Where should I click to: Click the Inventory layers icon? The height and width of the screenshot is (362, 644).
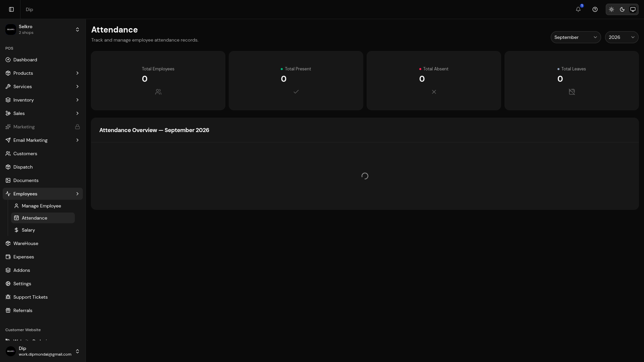point(8,100)
